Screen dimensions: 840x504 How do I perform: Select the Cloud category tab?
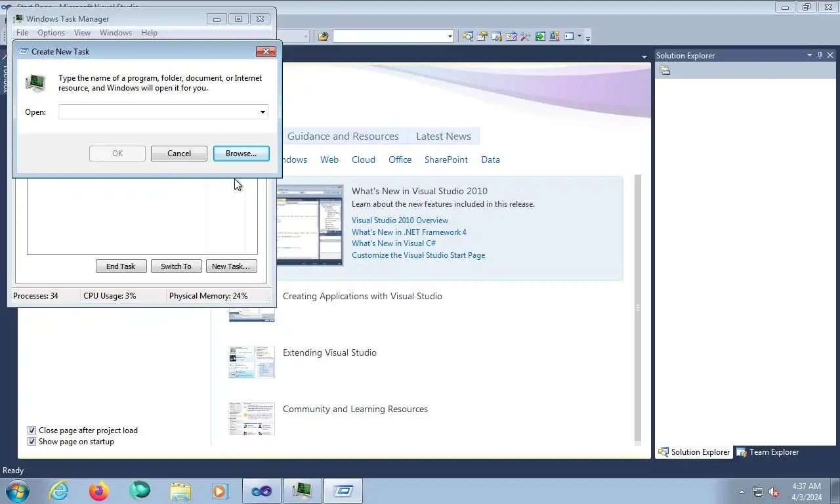pyautogui.click(x=364, y=159)
